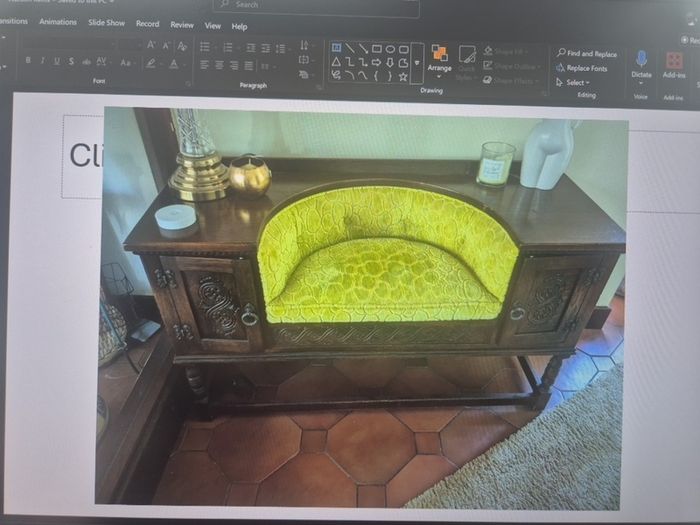Screen dimensions: 700x525
Task: Choose the Line Arrow shape
Action: [363, 49]
